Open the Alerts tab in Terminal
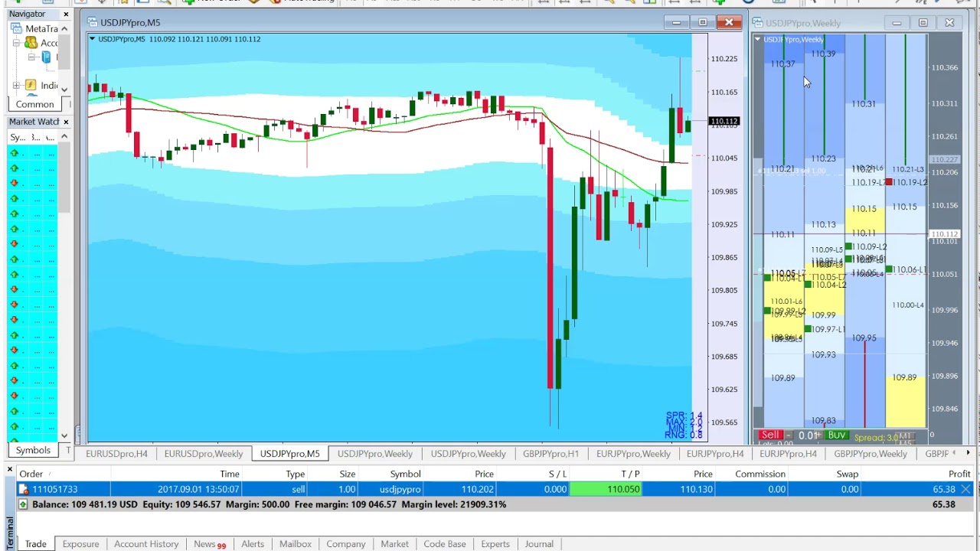The height and width of the screenshot is (551, 980). pos(253,544)
